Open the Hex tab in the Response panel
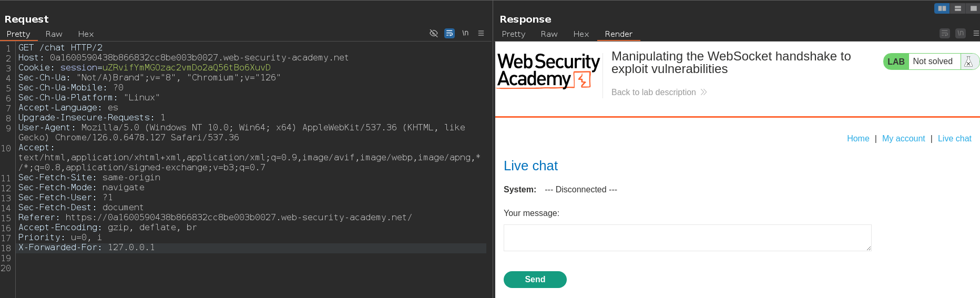 click(x=581, y=34)
